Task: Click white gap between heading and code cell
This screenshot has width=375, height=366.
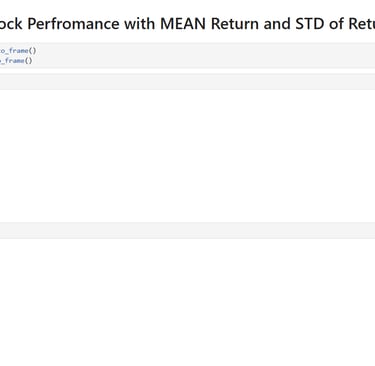Action: click(187, 38)
